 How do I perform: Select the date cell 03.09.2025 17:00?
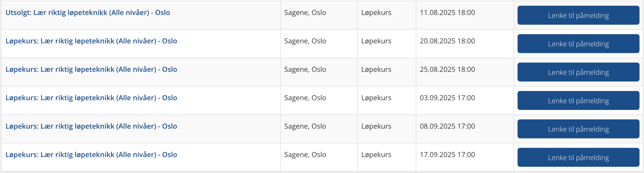point(447,98)
